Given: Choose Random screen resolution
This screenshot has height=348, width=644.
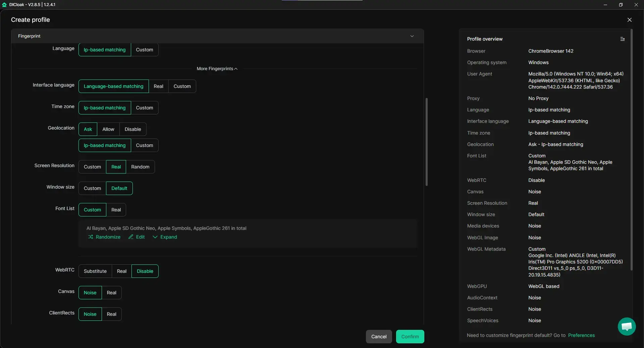Looking at the screenshot, I should [140, 167].
